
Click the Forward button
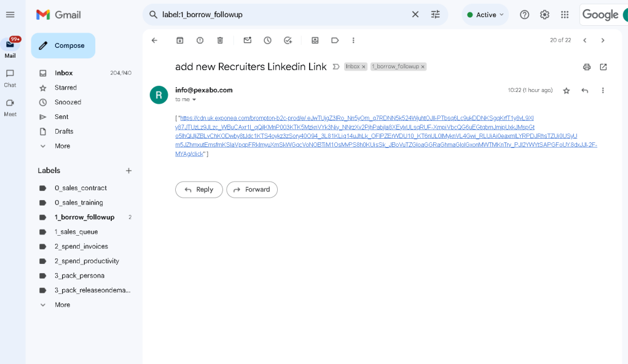click(252, 190)
